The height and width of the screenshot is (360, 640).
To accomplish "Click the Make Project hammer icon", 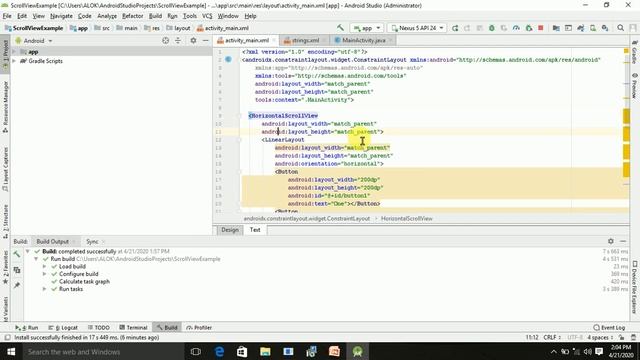I will tap(340, 28).
